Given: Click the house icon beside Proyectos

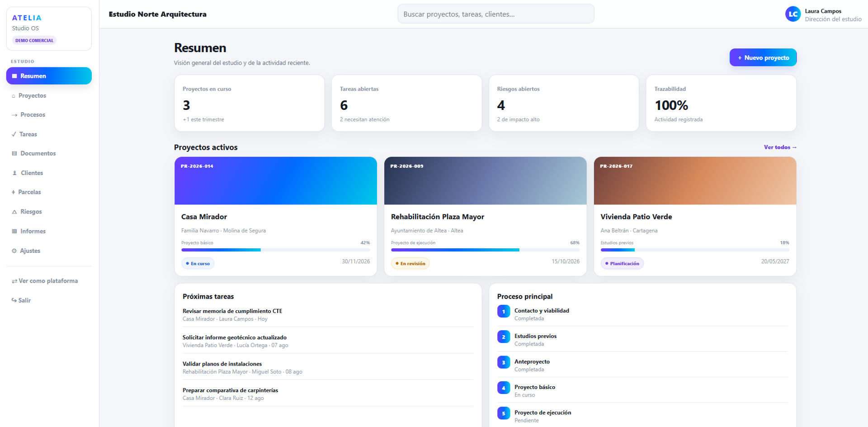Looking at the screenshot, I should coord(14,96).
